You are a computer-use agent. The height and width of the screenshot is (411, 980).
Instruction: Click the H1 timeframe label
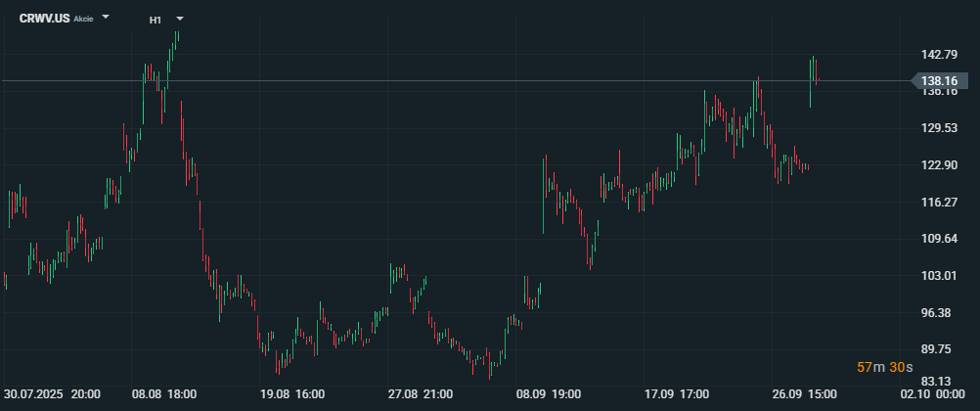click(x=156, y=20)
